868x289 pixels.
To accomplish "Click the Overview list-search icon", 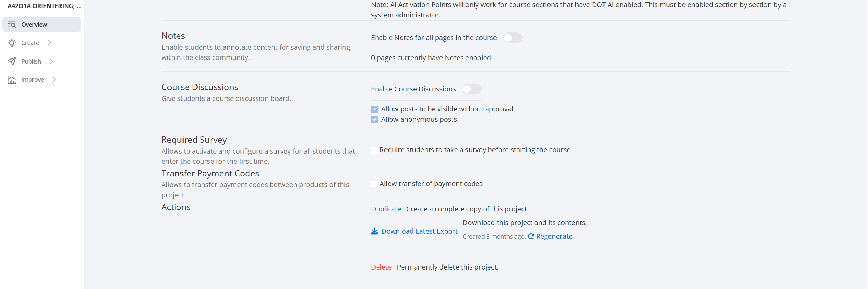I will pyautogui.click(x=12, y=24).
